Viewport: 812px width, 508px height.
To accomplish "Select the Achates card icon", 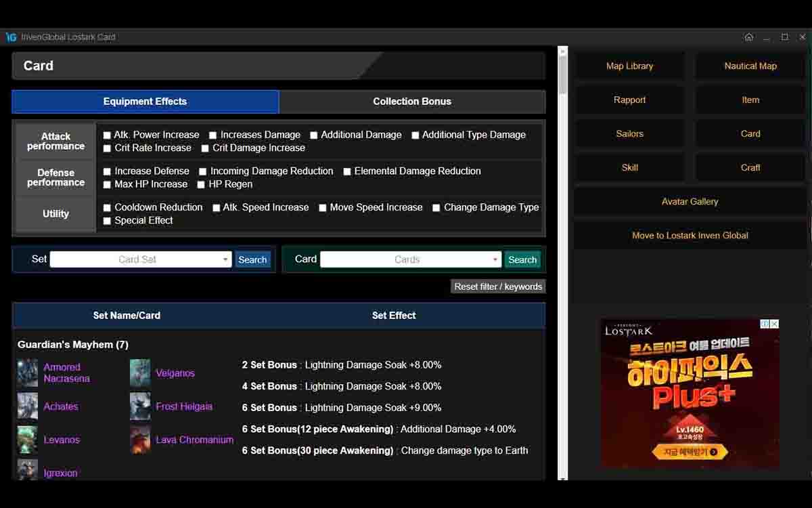I will pos(28,406).
